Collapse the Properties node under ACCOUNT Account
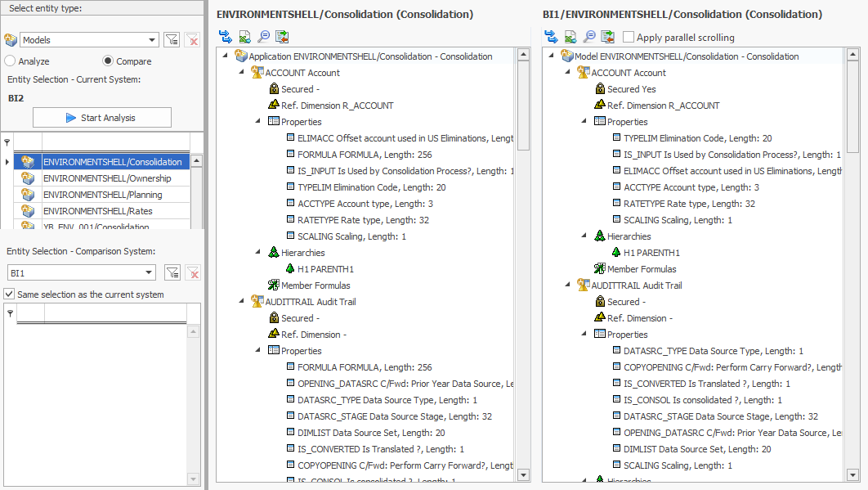The width and height of the screenshot is (868, 490). [x=258, y=121]
